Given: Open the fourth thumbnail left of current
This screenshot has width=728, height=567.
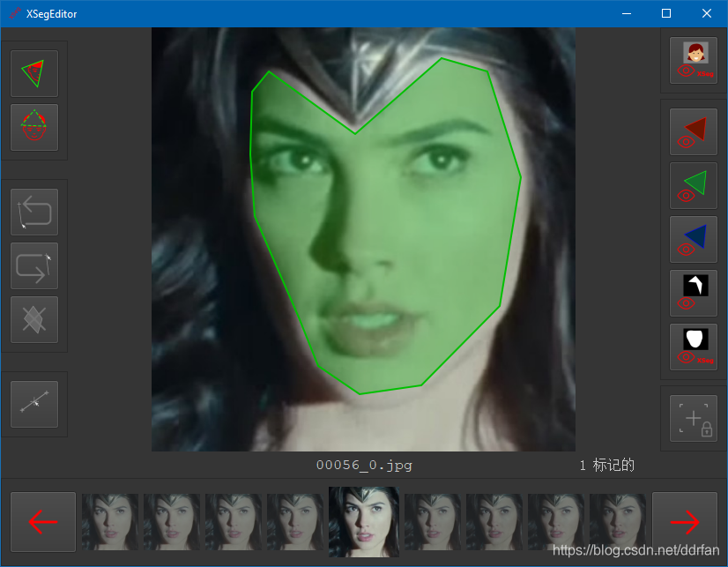Looking at the screenshot, I should (295, 522).
